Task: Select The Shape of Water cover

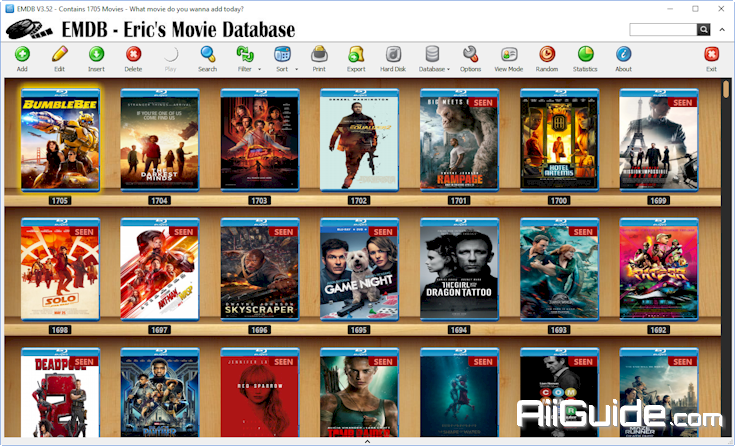Action: [459, 393]
